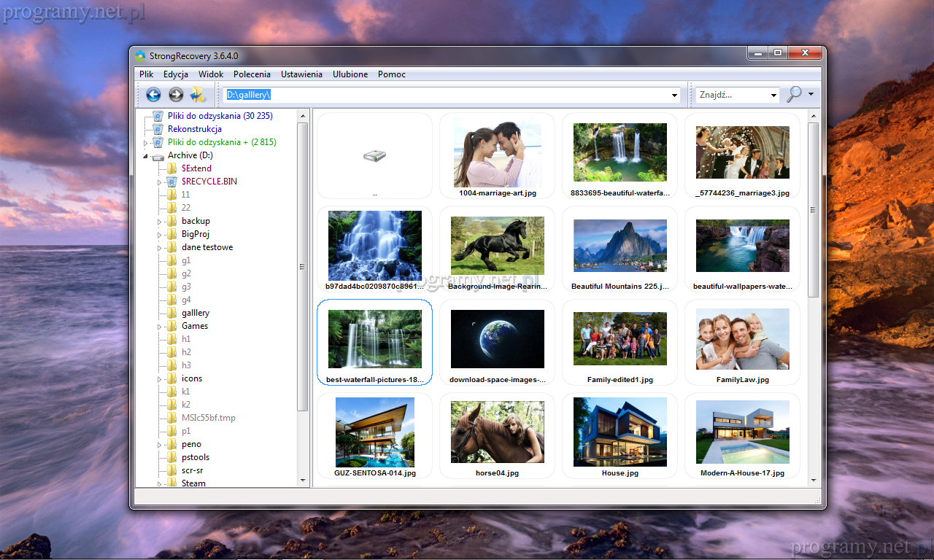
Task: Open the parent-folder drive icon tile
Action: (374, 155)
